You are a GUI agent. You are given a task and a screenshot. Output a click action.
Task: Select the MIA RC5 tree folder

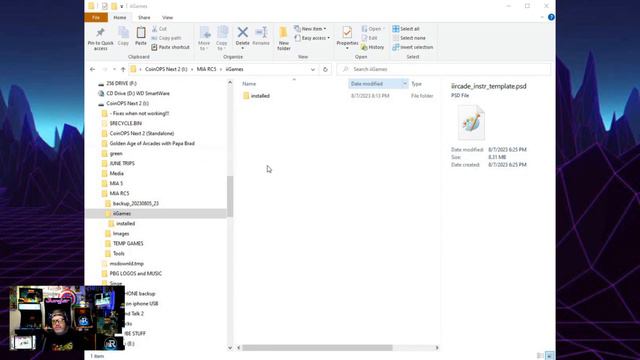(x=119, y=193)
